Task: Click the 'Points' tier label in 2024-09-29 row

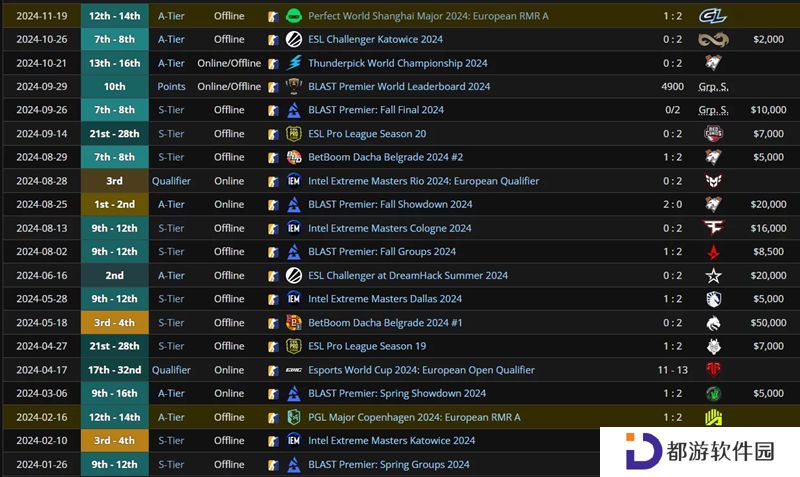Action: tap(171, 87)
